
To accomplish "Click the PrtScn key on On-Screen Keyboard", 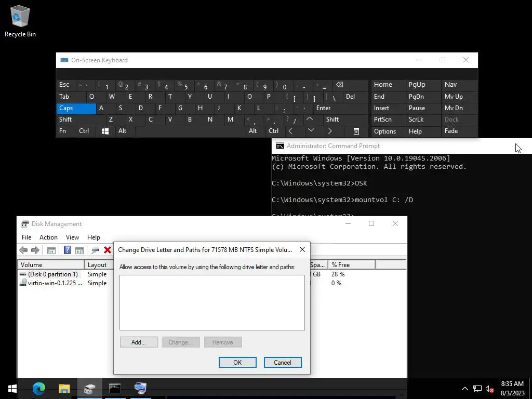I will [388, 119].
